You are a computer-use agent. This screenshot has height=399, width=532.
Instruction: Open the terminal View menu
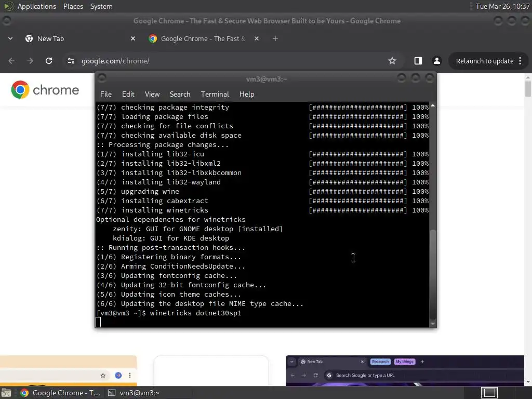pyautogui.click(x=152, y=94)
